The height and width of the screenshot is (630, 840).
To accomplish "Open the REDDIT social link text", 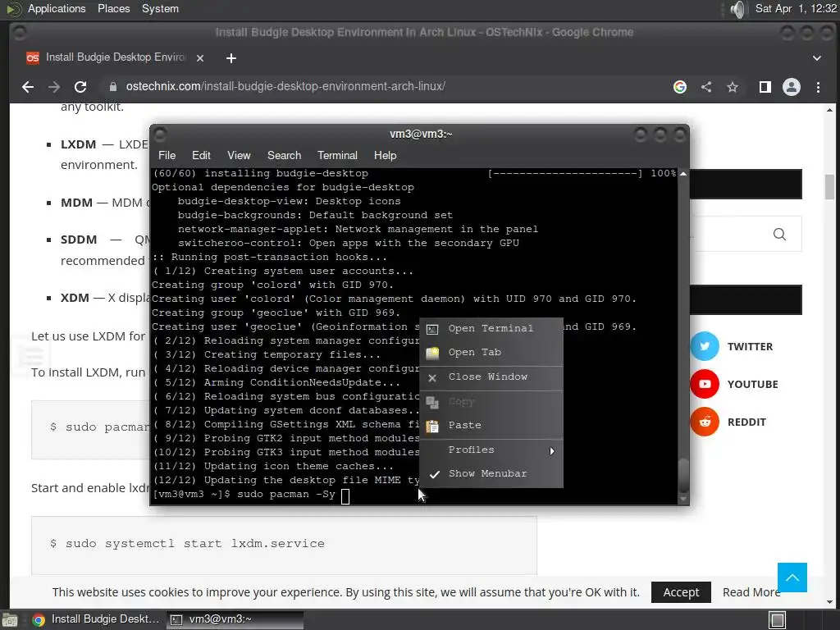I will [746, 422].
